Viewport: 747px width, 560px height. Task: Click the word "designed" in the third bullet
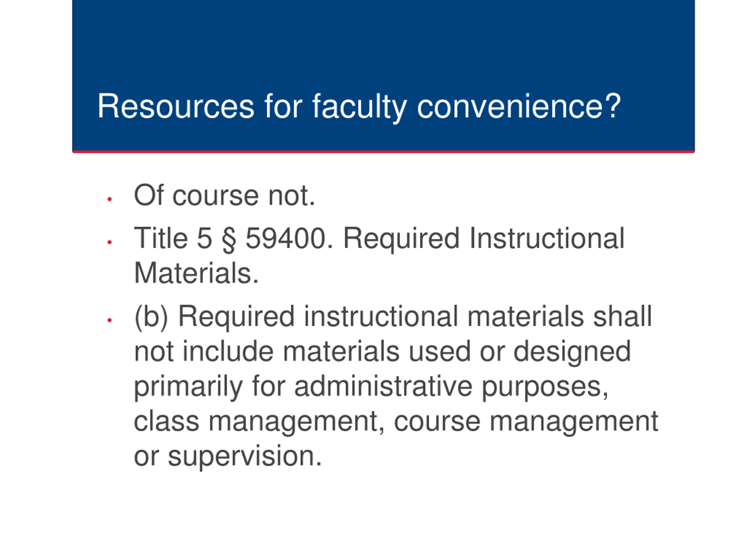(572, 352)
